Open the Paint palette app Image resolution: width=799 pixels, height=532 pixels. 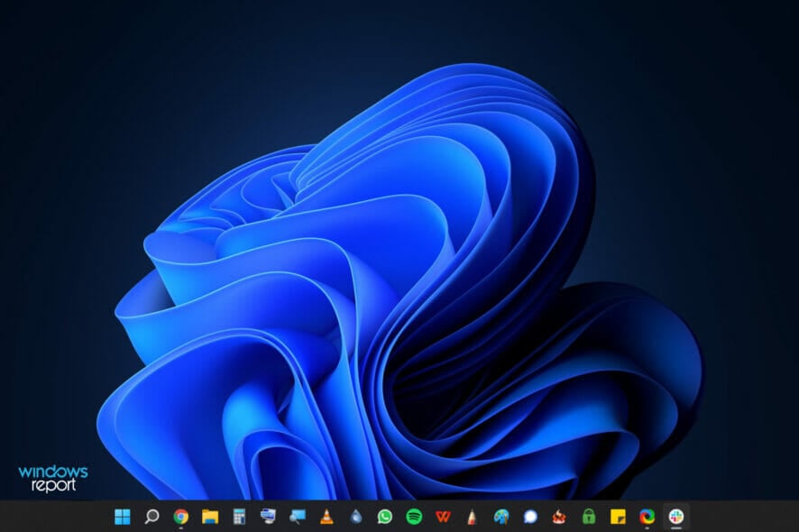pos(501,516)
